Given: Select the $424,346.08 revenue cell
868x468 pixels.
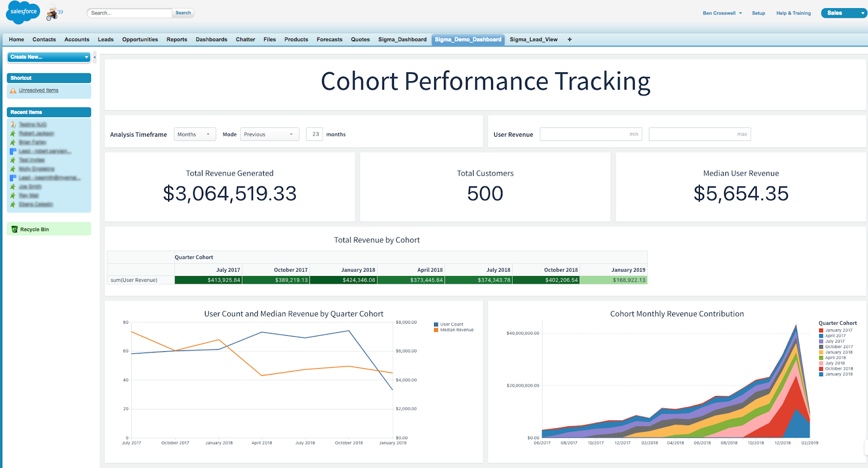Looking at the screenshot, I should pos(343,280).
